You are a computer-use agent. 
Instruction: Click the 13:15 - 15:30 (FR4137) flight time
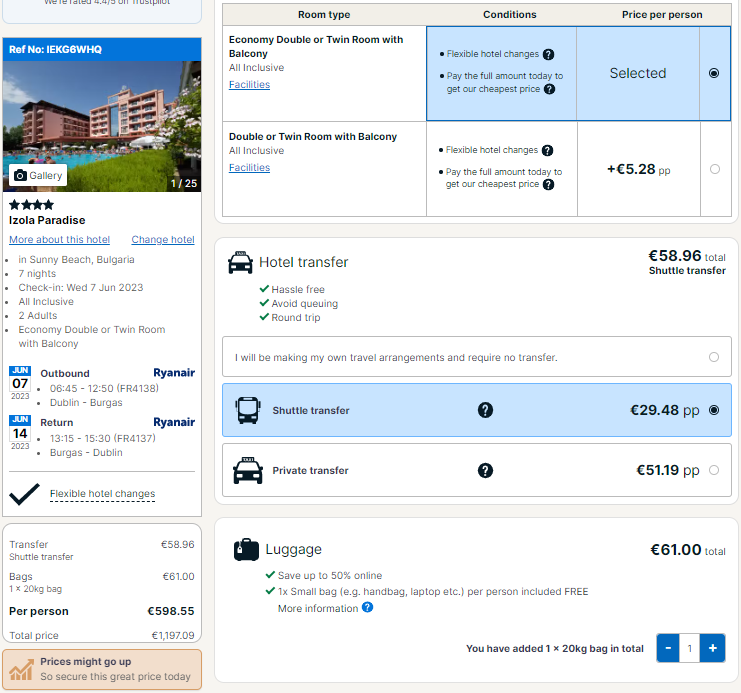pyautogui.click(x=103, y=439)
